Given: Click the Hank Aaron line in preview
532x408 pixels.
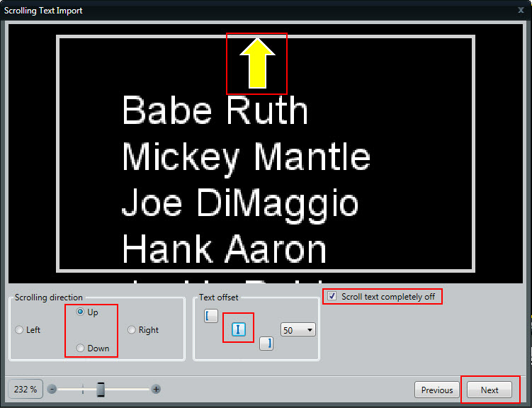Looking at the screenshot, I should click(224, 249).
